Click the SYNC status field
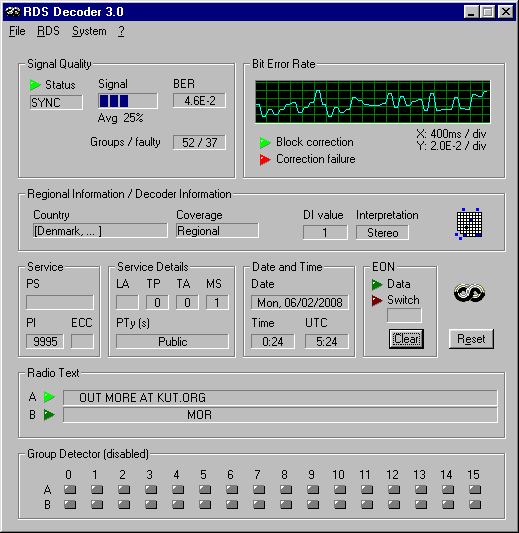The image size is (519, 533). [56, 102]
